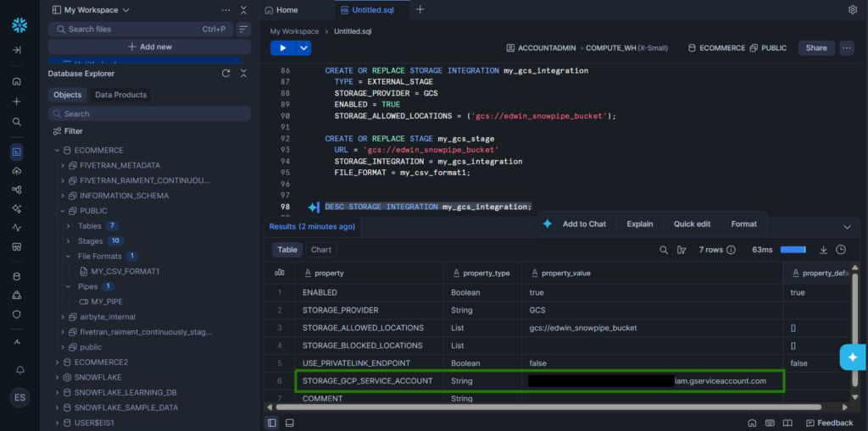Toggle the bottom results panel layout
This screenshot has width=868, height=431.
[x=289, y=423]
